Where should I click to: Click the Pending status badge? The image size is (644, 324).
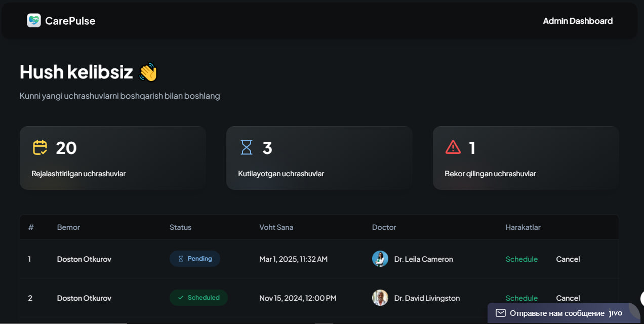pos(195,259)
